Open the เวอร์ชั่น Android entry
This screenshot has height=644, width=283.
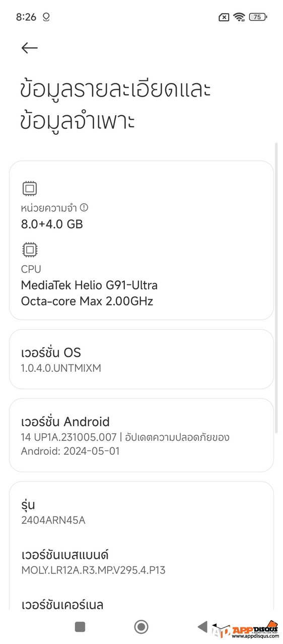141,435
